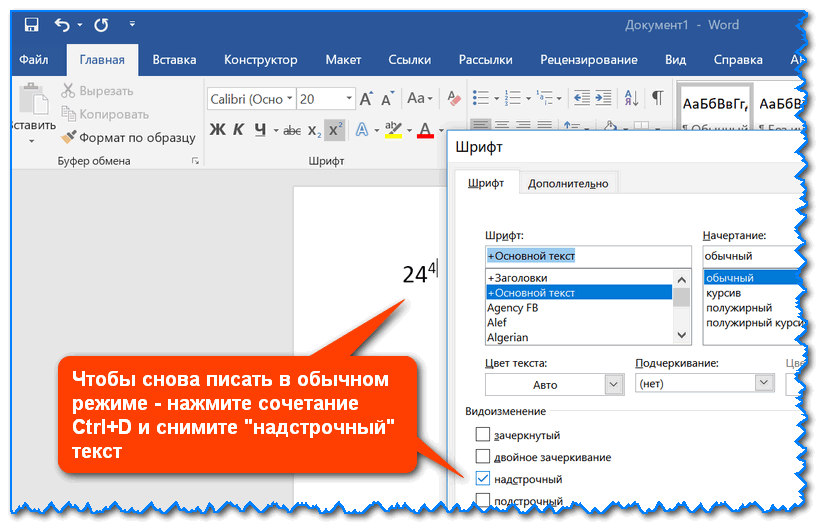Expand the Подчеркивание (нет) dropdown

(764, 383)
